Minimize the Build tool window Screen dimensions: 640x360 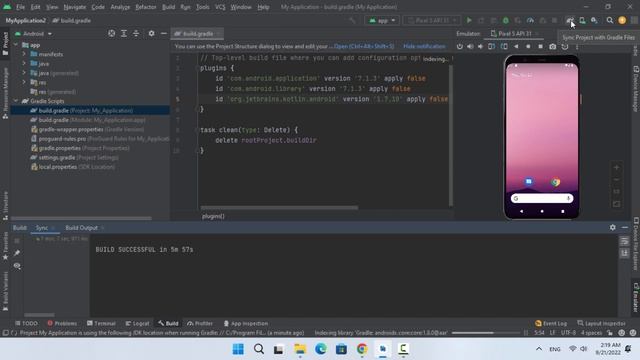pyautogui.click(x=625, y=227)
